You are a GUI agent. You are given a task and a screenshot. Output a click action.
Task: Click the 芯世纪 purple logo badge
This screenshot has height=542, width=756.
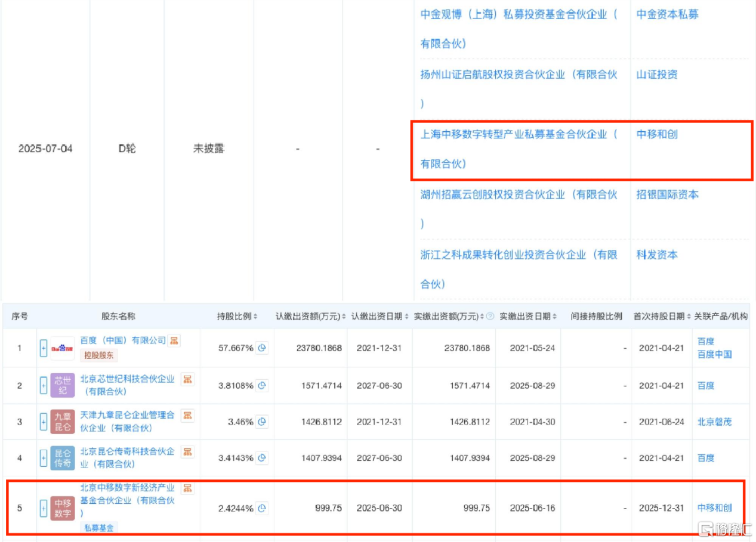[x=62, y=385]
